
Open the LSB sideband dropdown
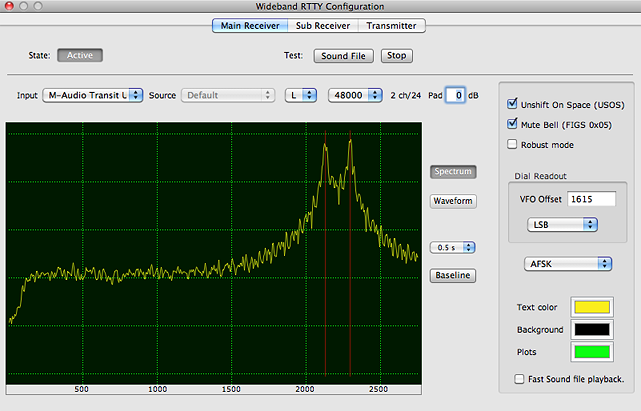[563, 225]
